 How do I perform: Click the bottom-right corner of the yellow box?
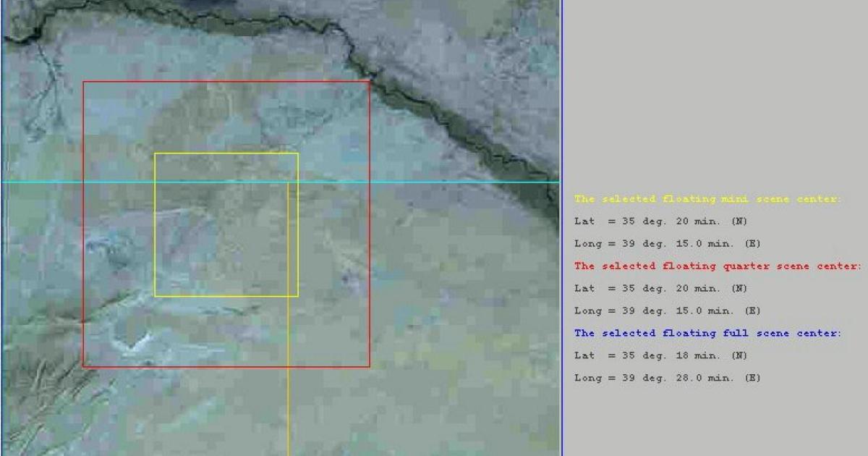297,296
